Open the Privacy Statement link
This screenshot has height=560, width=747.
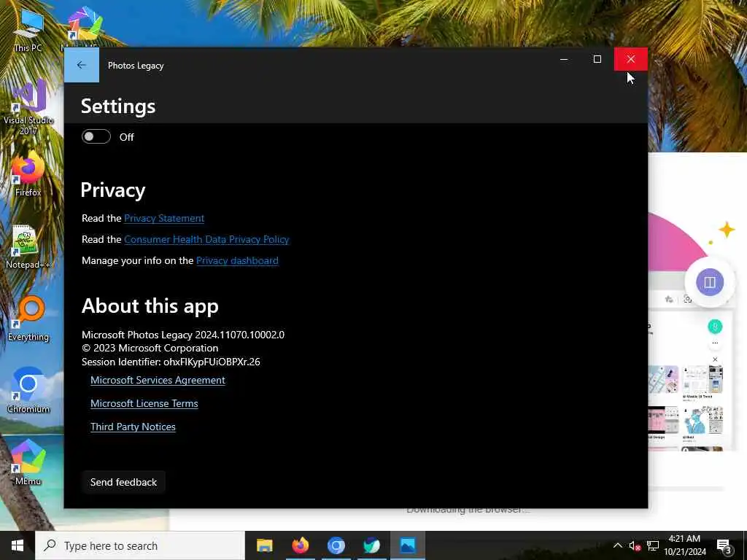point(164,218)
